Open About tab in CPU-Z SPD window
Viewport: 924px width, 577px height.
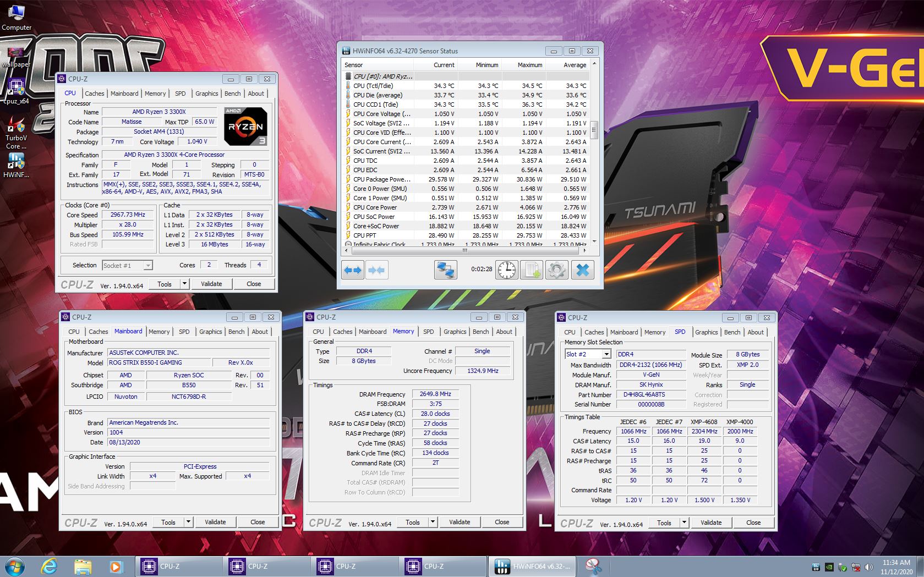tap(756, 332)
